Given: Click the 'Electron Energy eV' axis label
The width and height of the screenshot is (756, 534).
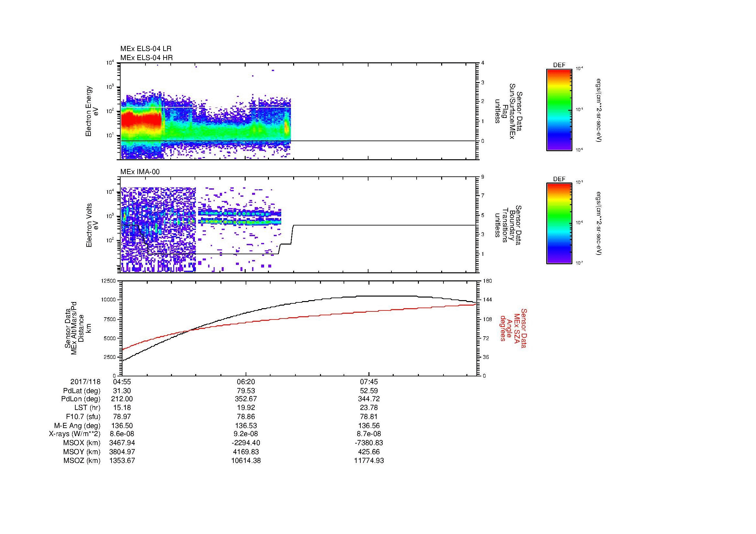Looking at the screenshot, I should point(92,111).
